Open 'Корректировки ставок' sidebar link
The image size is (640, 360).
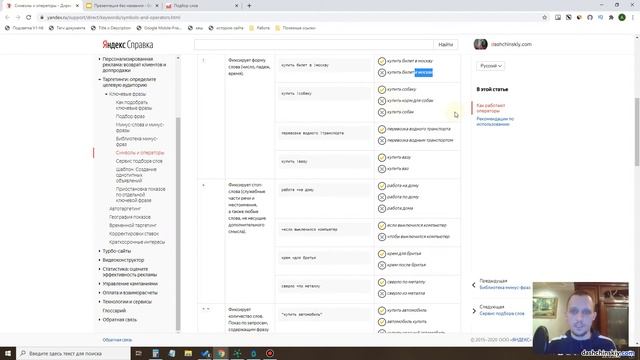[x=134, y=234]
